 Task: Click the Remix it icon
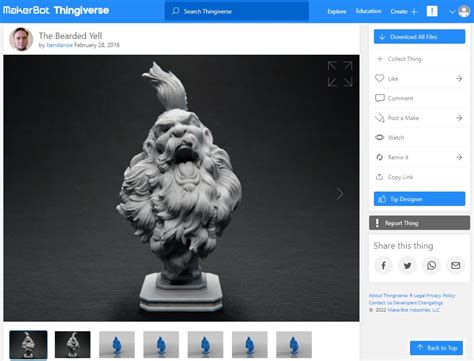coord(380,157)
